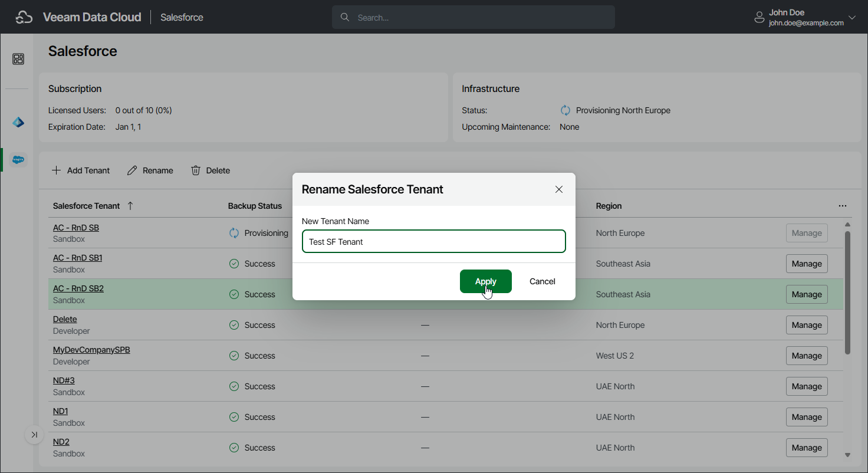Click the Success check icon for ND1
868x473 pixels.
pos(234,417)
